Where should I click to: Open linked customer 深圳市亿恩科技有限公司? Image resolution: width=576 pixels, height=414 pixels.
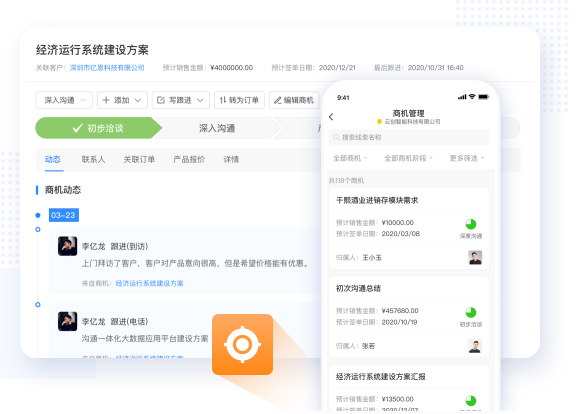click(107, 68)
